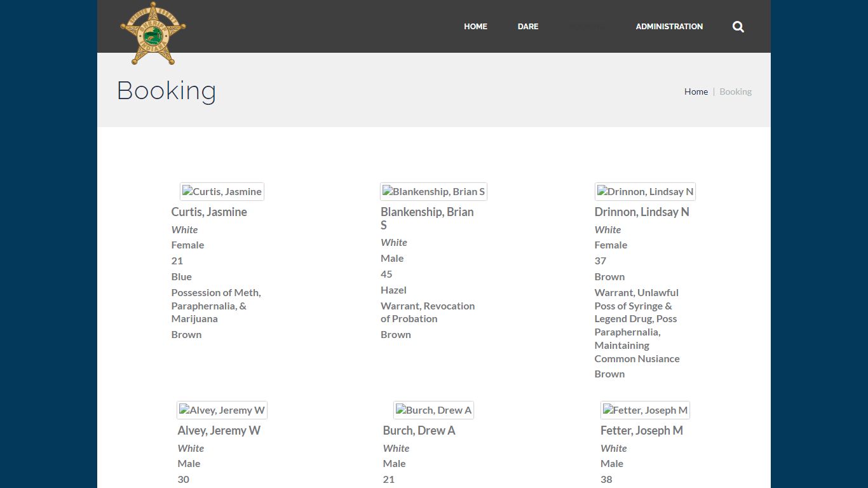Follow the Home breadcrumb link
The height and width of the screenshot is (488, 868).
696,91
